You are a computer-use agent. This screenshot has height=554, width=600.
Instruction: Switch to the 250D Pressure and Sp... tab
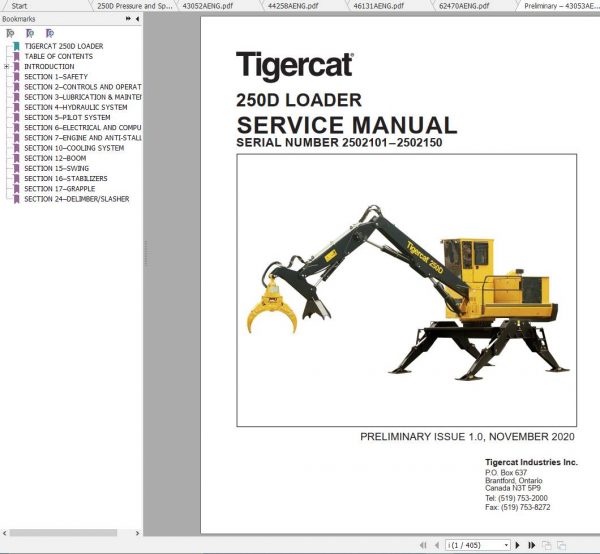click(135, 6)
